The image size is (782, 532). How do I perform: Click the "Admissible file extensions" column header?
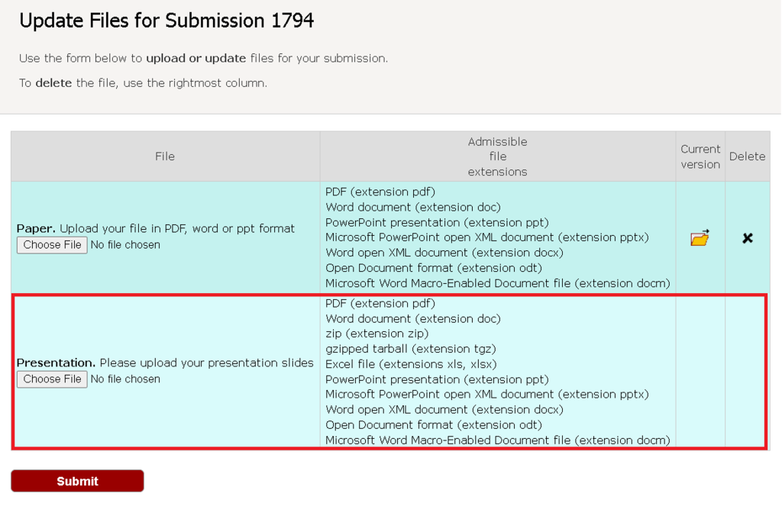pyautogui.click(x=497, y=156)
